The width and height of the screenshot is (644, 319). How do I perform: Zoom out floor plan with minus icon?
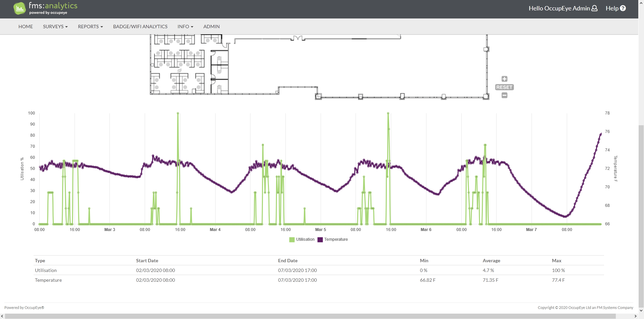pyautogui.click(x=504, y=95)
